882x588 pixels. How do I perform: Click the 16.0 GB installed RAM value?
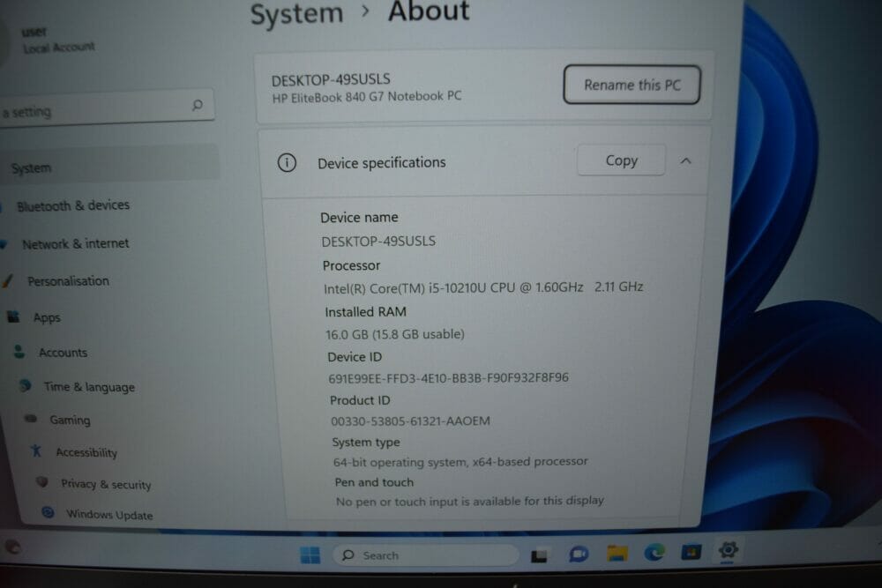pyautogui.click(x=395, y=334)
